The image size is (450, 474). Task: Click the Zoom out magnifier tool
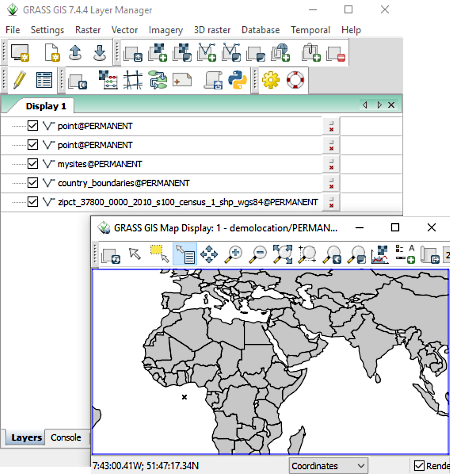tap(258, 254)
